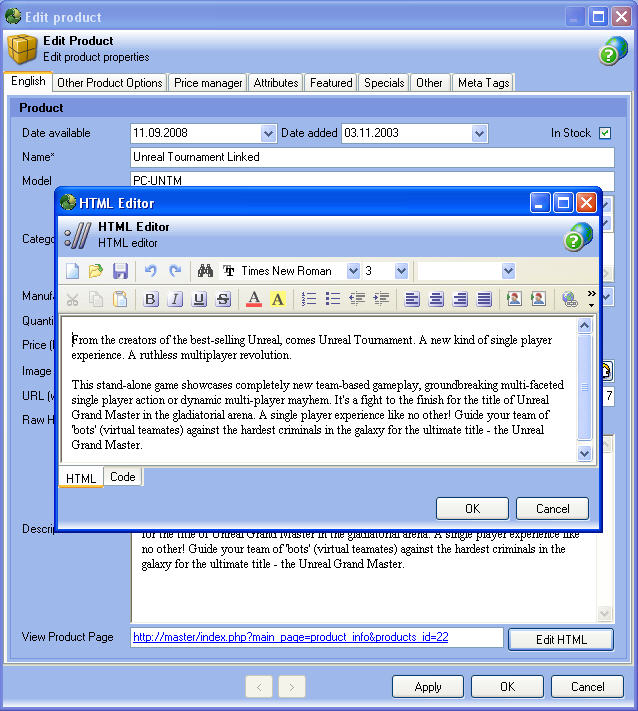Toggle italic formatting
The image size is (638, 711).
[x=175, y=299]
